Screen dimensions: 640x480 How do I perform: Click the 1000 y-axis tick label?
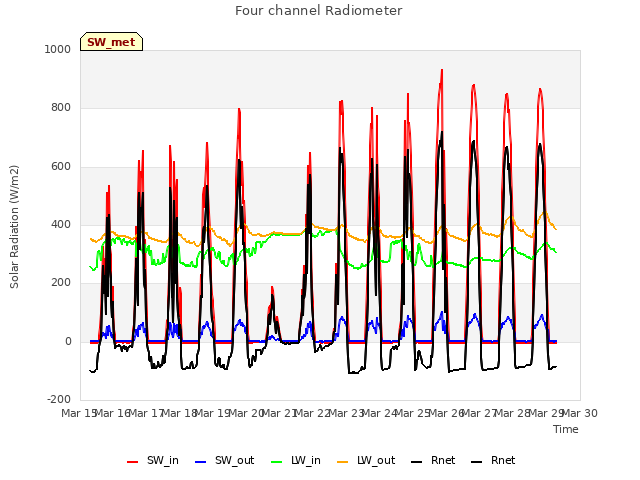tap(58, 49)
